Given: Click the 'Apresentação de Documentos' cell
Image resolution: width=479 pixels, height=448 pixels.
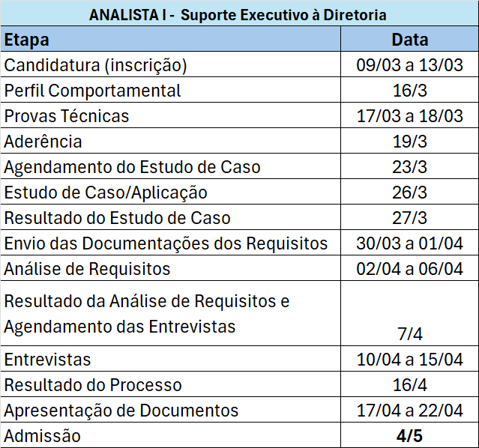Looking at the screenshot, I should (x=121, y=411).
